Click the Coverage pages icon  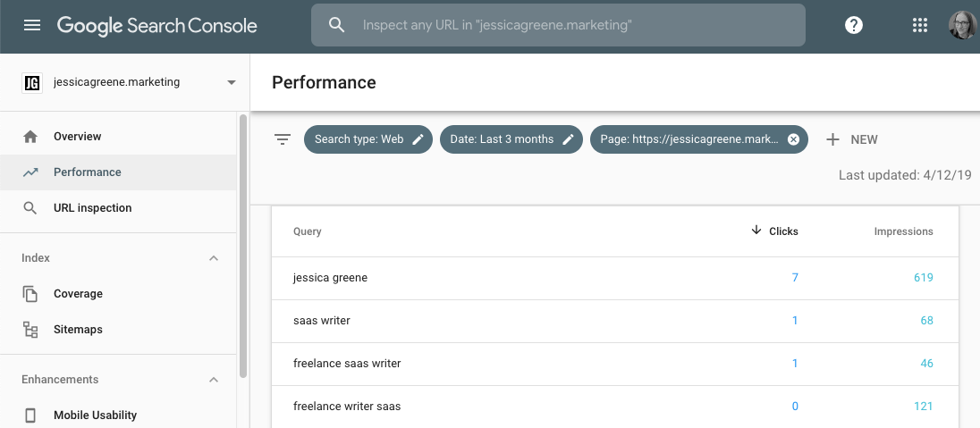click(30, 294)
